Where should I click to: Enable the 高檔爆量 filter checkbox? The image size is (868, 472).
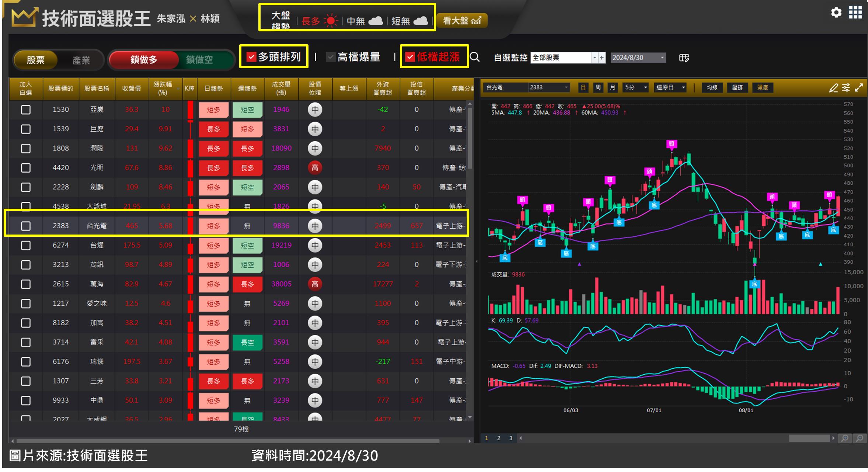click(331, 57)
